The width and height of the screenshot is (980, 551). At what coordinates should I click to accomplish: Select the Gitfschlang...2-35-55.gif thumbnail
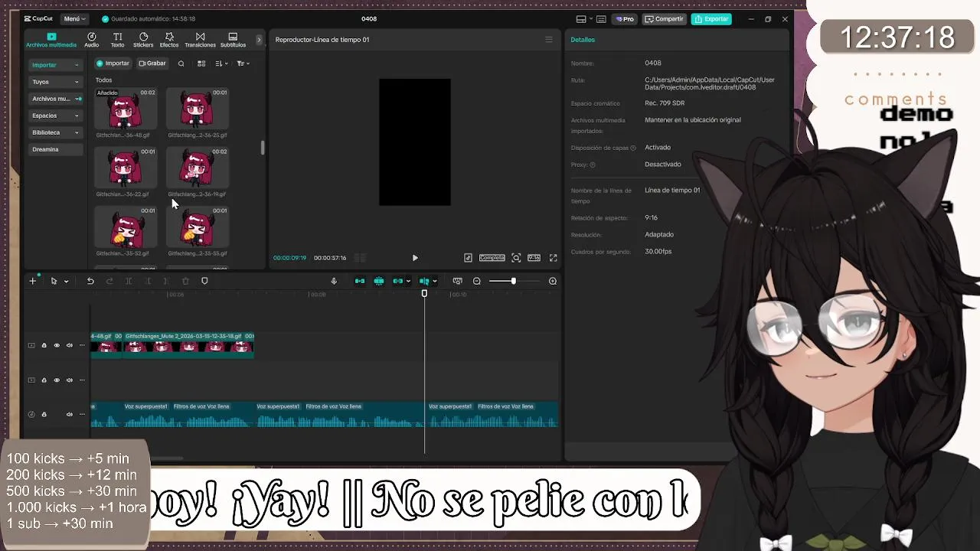198,227
